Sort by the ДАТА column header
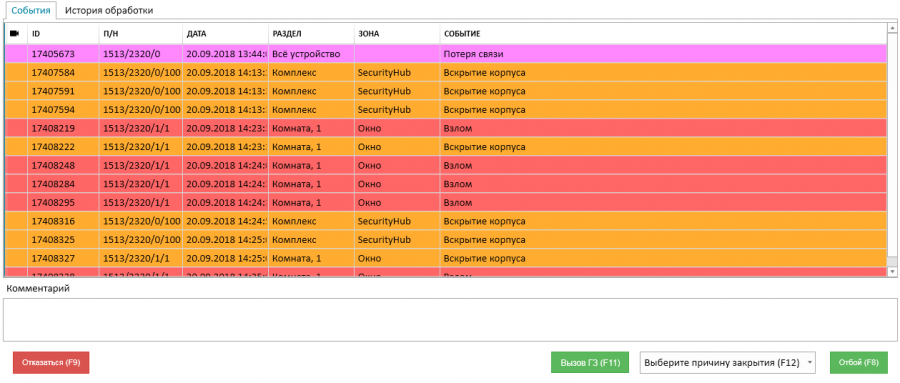Screen dimensions: 900x383 (226, 34)
